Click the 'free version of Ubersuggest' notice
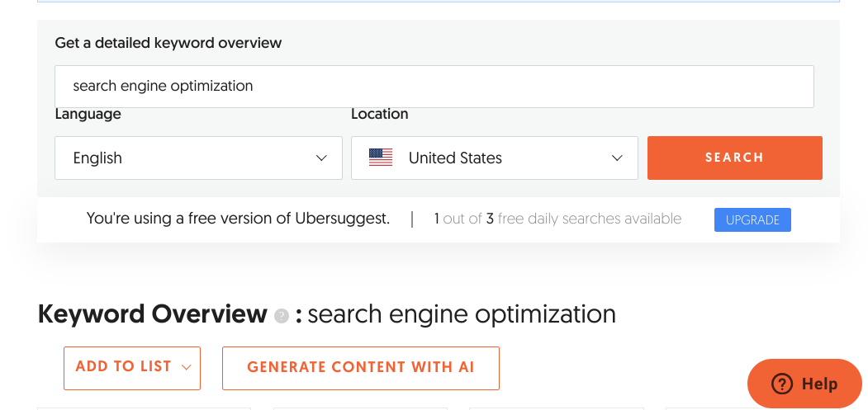 (x=238, y=219)
